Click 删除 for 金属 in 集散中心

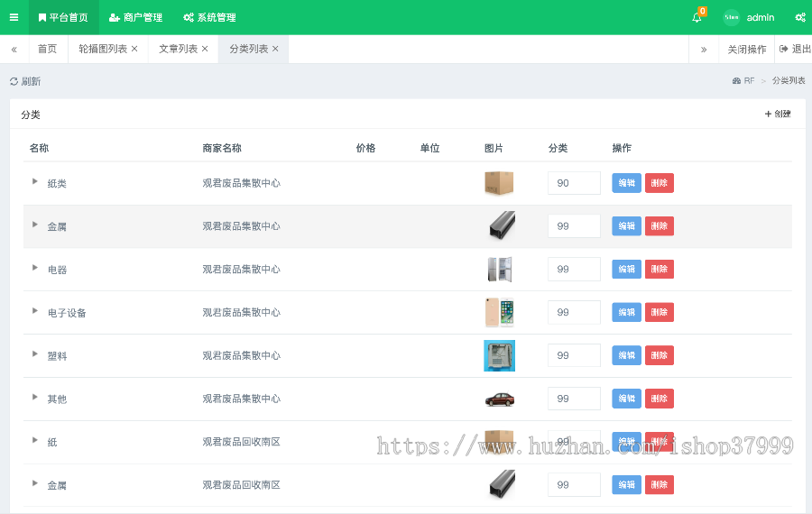660,226
